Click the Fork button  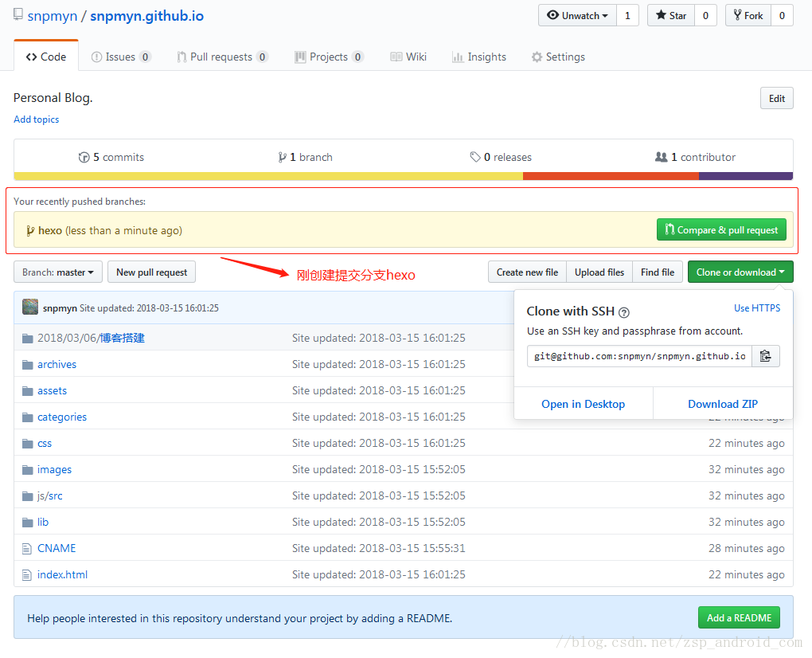click(x=748, y=16)
